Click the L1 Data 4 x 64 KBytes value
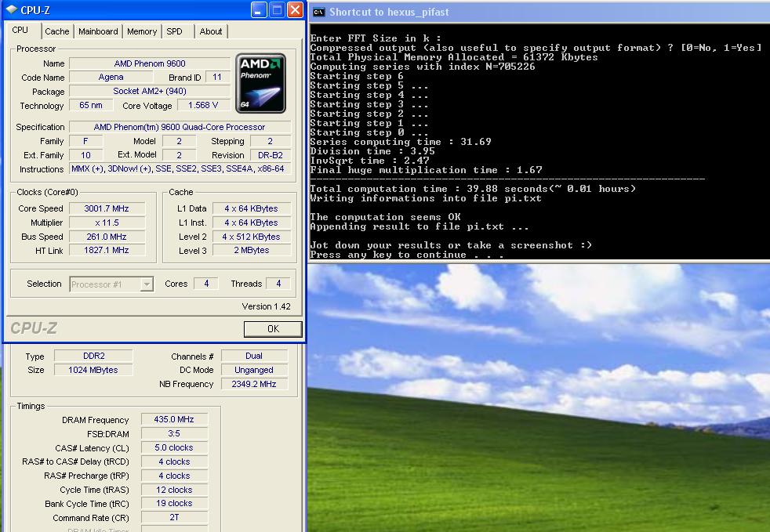Screen dimensions: 770x532 pos(252,208)
